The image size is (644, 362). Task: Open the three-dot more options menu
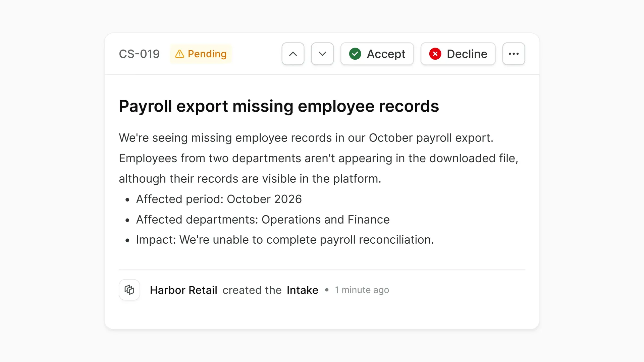point(514,54)
